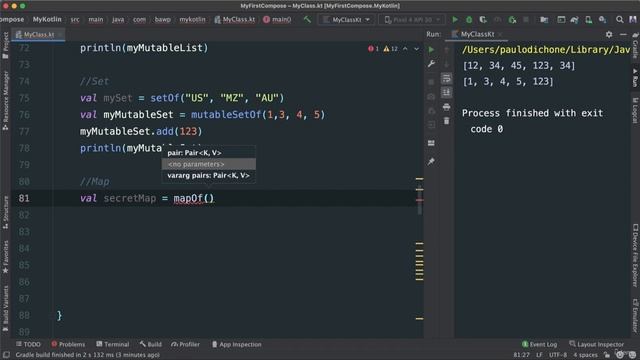Open the Terminal tool window
Image resolution: width=640 pixels, height=360 pixels.
coord(113,344)
